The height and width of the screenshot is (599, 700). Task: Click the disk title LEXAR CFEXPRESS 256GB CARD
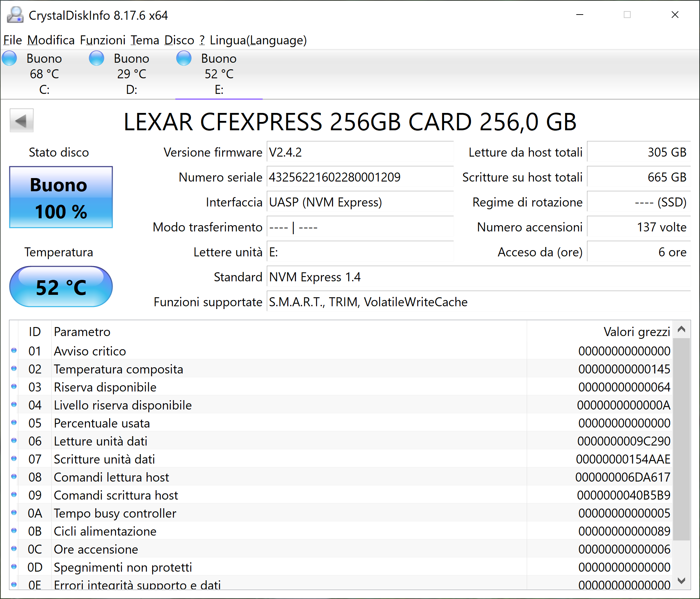pyautogui.click(x=350, y=122)
